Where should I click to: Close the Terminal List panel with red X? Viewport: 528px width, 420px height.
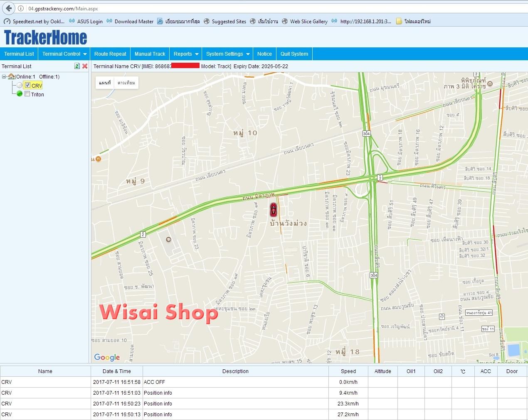85,66
